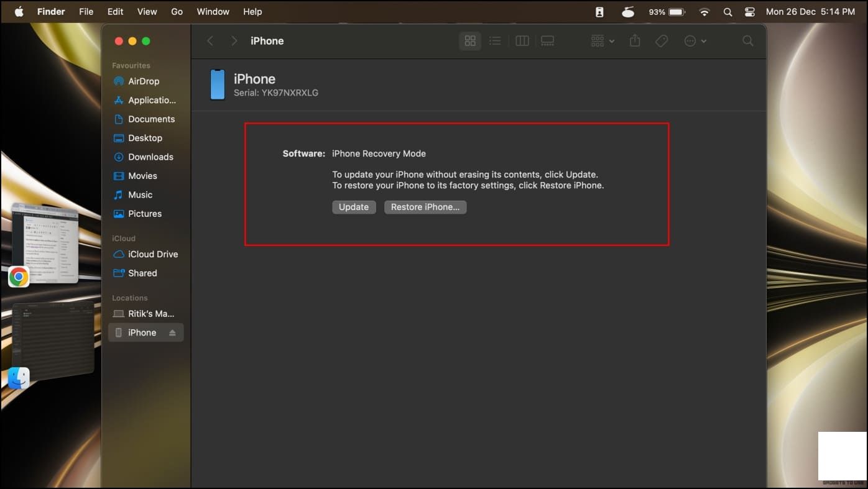Switch to list view

coord(495,41)
